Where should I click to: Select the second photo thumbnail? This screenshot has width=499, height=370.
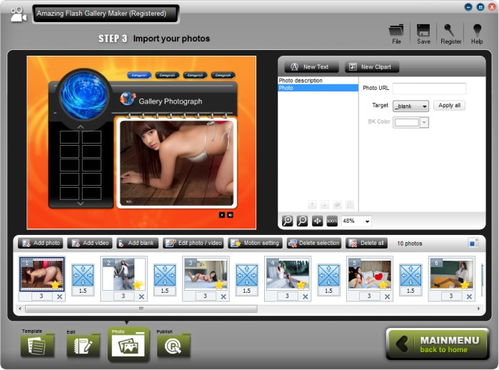124,274
